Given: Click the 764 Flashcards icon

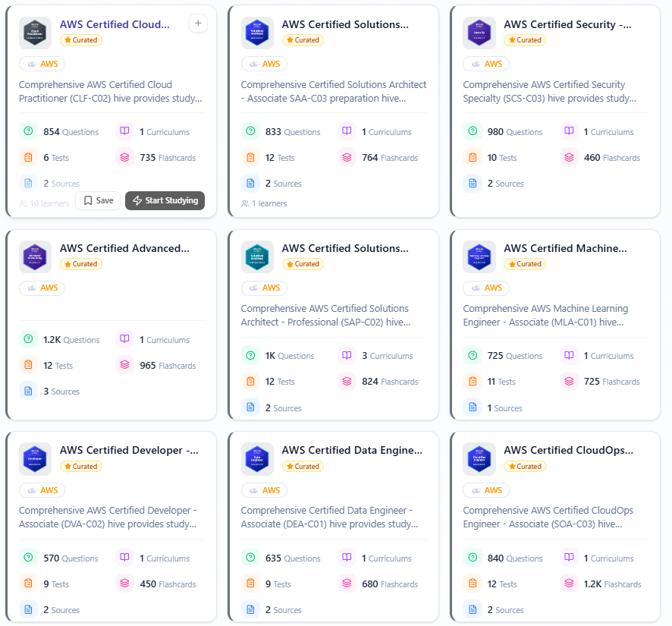Looking at the screenshot, I should [347, 158].
